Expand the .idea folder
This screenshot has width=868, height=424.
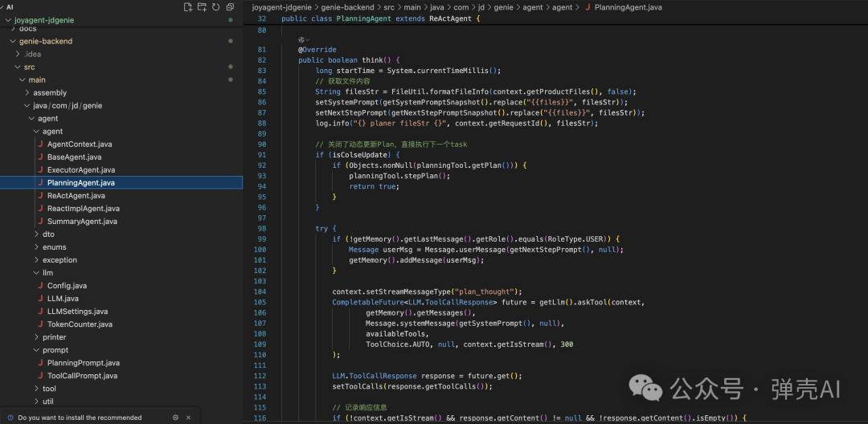[18, 54]
